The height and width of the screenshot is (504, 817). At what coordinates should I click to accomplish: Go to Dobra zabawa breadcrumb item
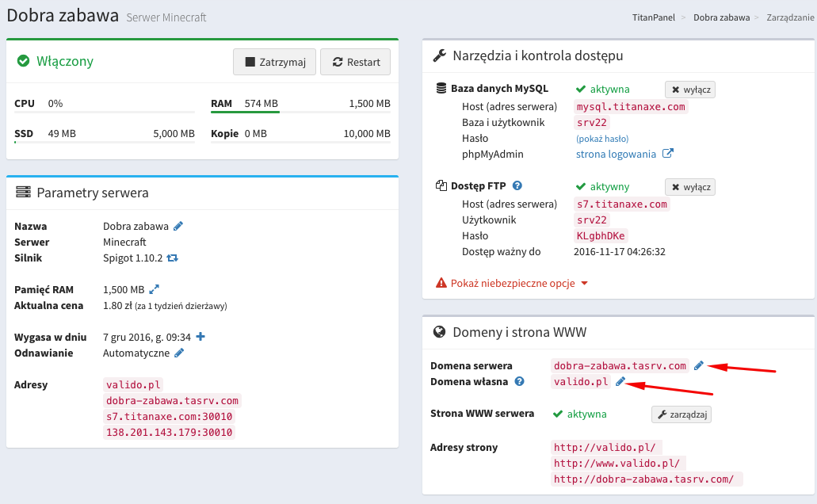click(x=721, y=17)
